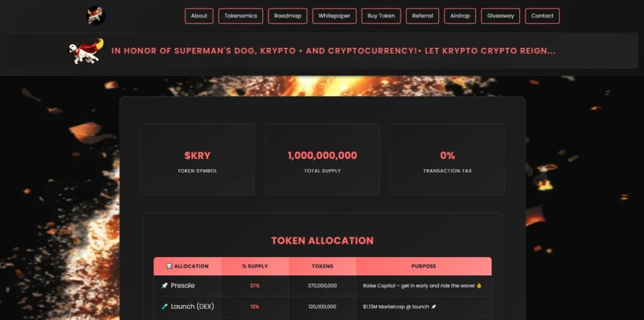644x320 pixels.
Task: Go to the Tokenomics section
Action: coord(240,16)
